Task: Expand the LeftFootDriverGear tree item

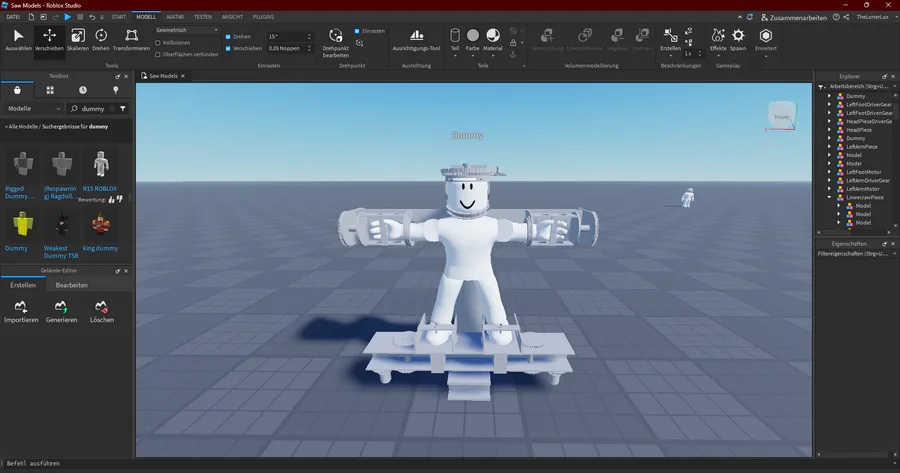Action: click(829, 104)
